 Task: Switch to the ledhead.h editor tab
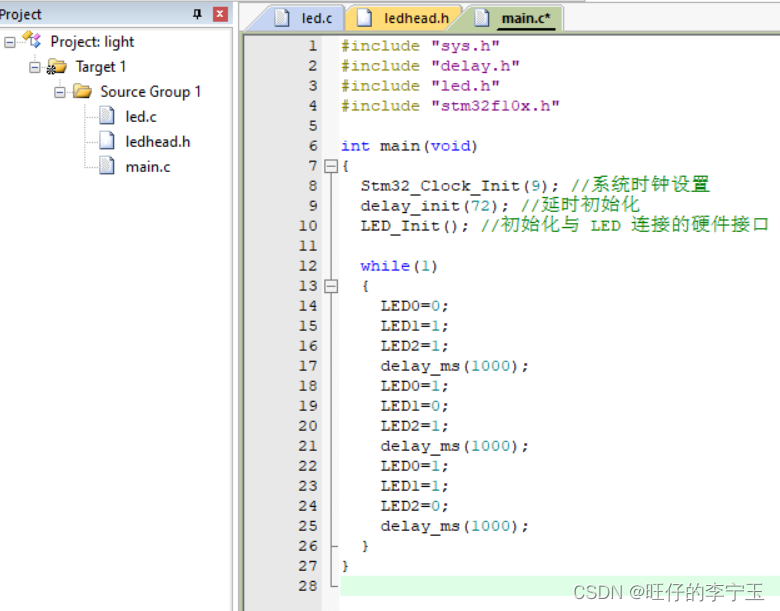pyautogui.click(x=404, y=18)
